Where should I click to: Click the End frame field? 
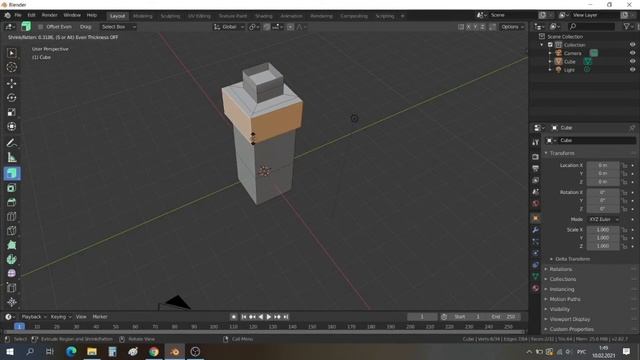click(504, 317)
